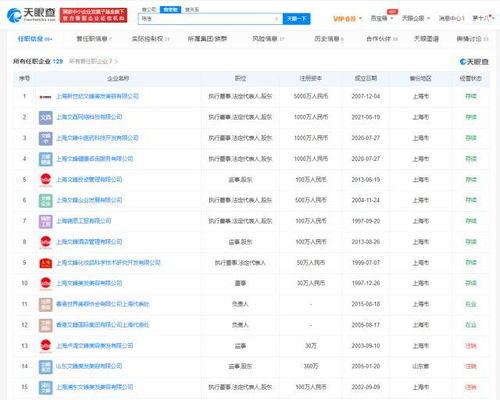This screenshot has width=500, height=400.
Task: Click the red official-record banner beside the logo
Action: (x=93, y=15)
